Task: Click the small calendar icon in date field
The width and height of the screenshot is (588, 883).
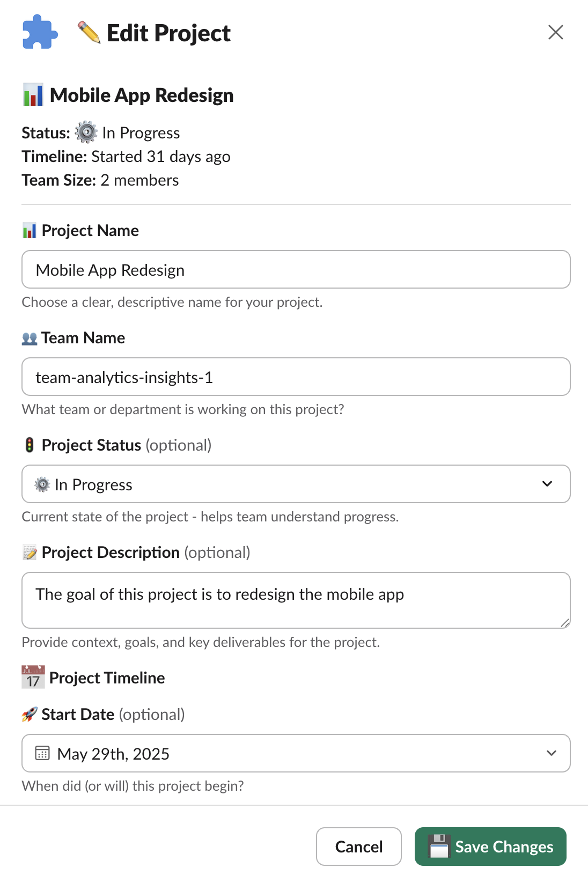Action: [42, 753]
